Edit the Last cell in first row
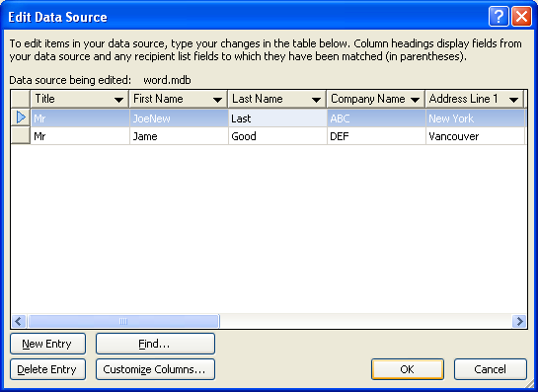The height and width of the screenshot is (392, 538). click(277, 118)
